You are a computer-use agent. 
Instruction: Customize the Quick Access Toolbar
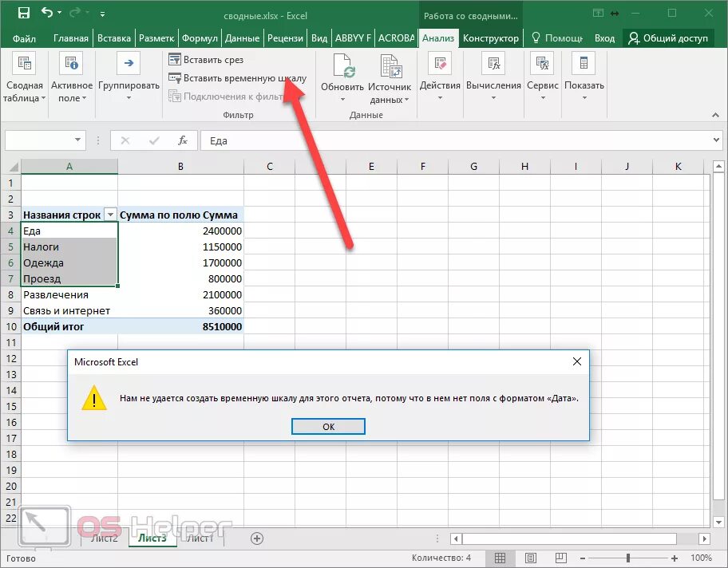[102, 14]
